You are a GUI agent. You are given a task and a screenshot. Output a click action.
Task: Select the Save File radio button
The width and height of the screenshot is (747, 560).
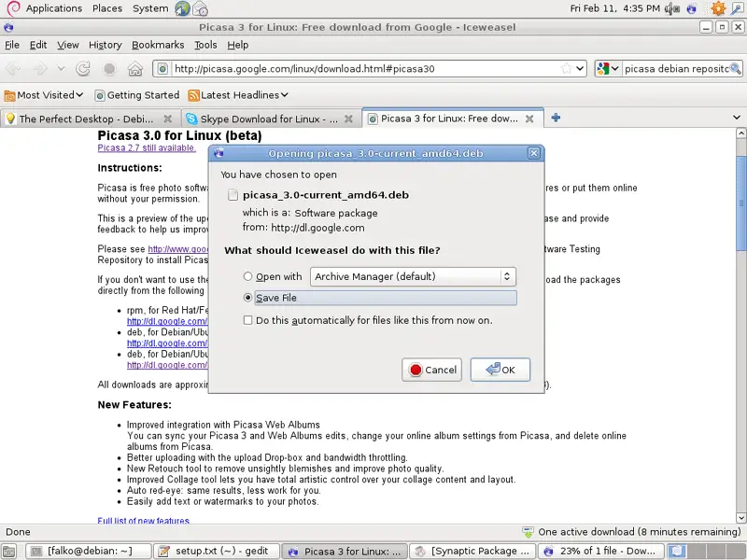pyautogui.click(x=247, y=298)
